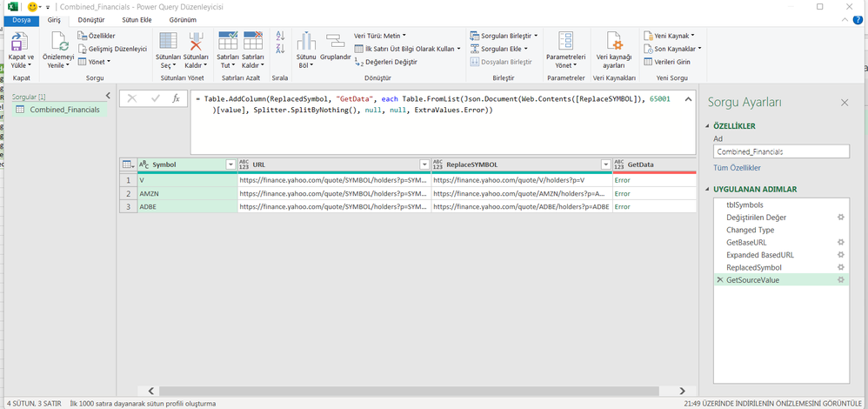The width and height of the screenshot is (868, 409).
Task: Cancel formula edit with X icon
Action: [x=132, y=98]
